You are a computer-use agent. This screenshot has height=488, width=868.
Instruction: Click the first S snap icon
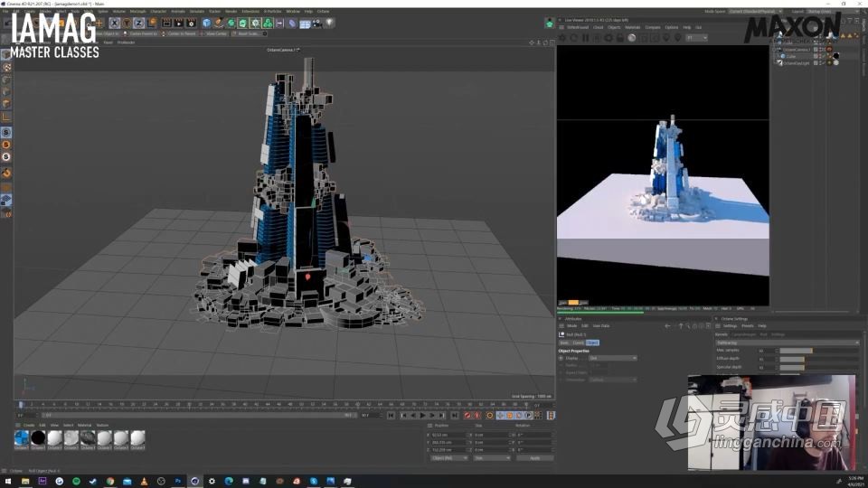(x=6, y=133)
